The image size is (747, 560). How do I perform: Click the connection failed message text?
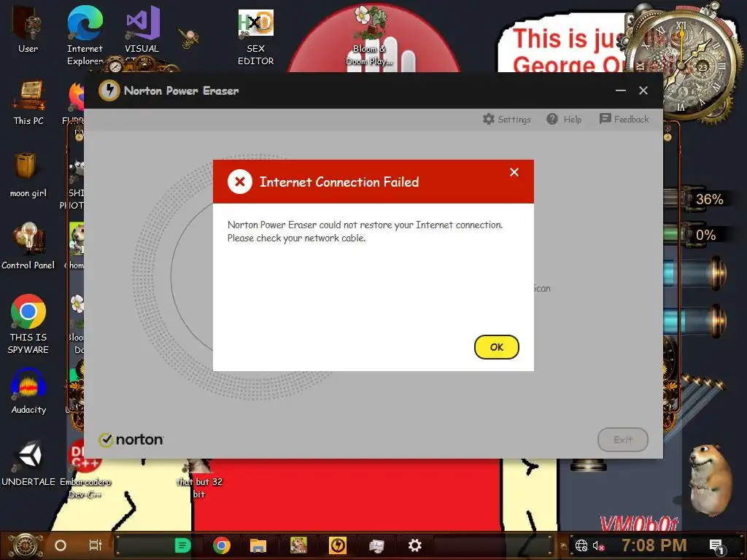[x=365, y=231]
